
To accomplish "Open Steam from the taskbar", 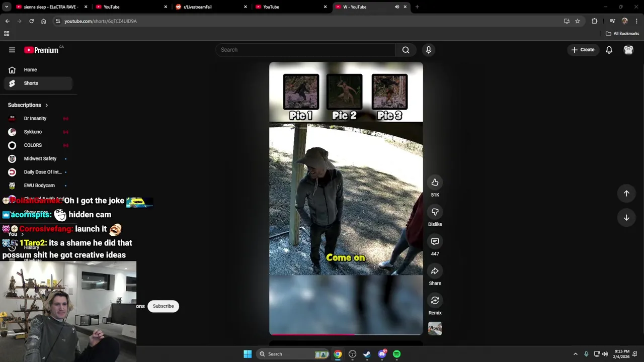I will (x=367, y=354).
